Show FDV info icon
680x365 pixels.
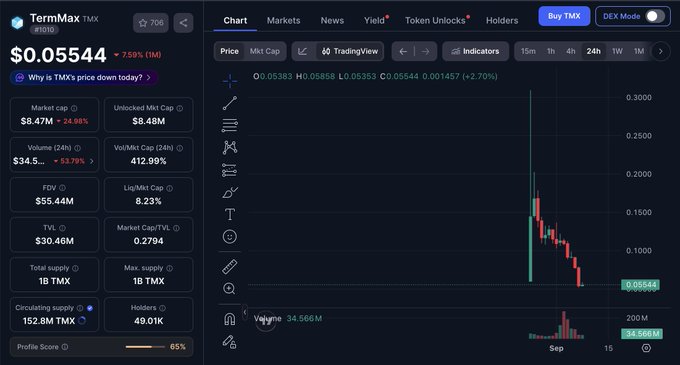point(62,188)
